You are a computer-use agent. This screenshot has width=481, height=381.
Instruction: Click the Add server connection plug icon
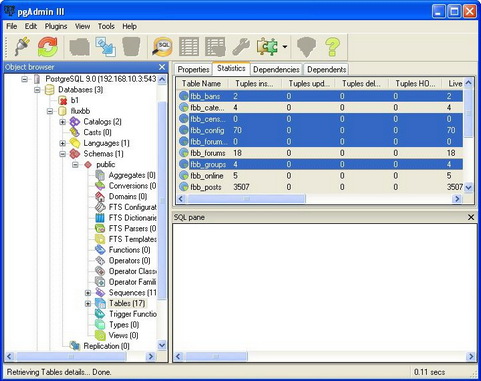[x=22, y=46]
